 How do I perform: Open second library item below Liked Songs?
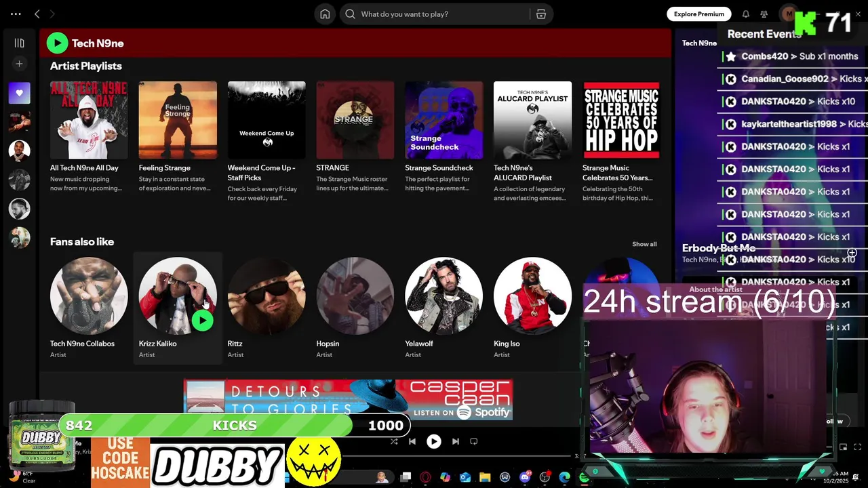pyautogui.click(x=19, y=122)
